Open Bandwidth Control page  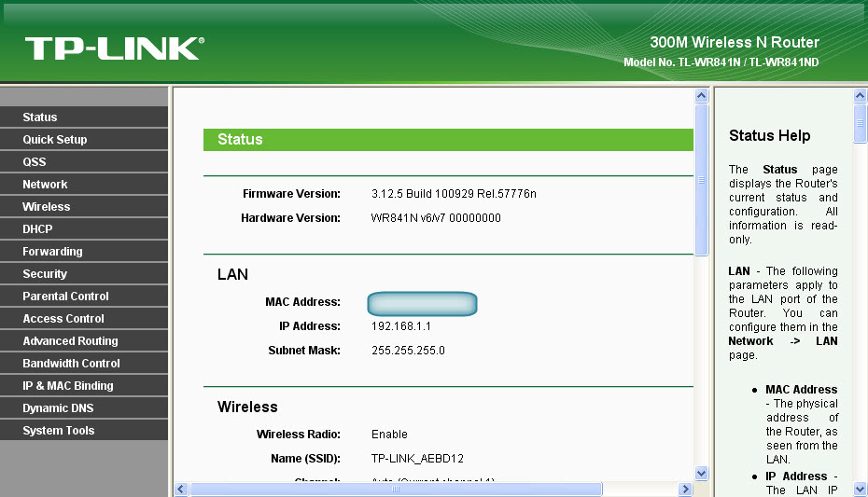[x=71, y=364]
